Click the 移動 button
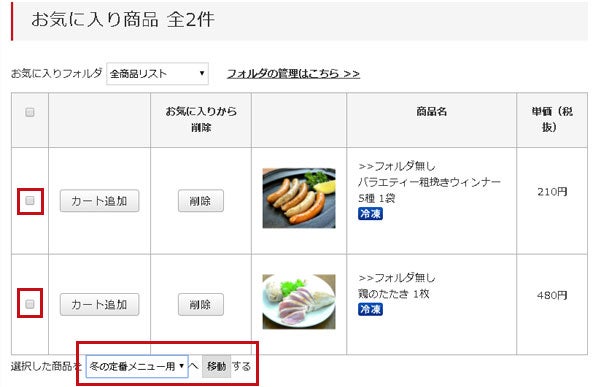Screen dimensions: 600x387 point(217,366)
